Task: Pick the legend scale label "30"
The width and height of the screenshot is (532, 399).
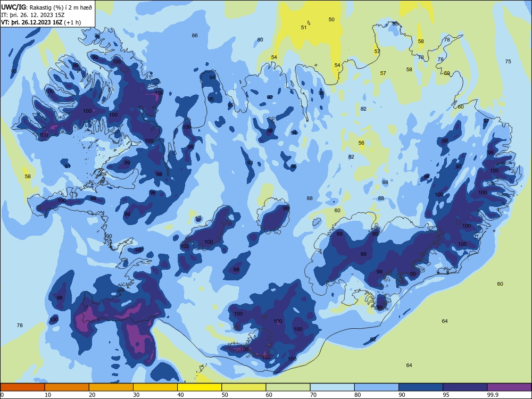Action: (136, 395)
